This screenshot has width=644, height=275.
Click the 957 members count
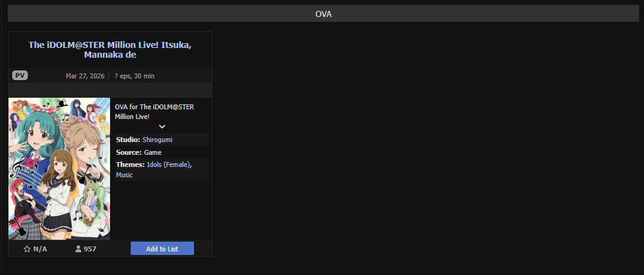90,249
